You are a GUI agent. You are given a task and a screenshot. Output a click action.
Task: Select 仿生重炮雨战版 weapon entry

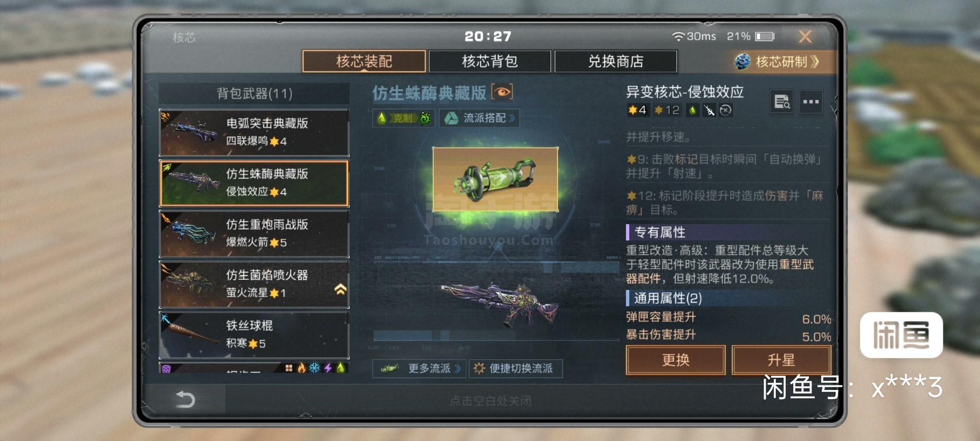[x=254, y=234]
